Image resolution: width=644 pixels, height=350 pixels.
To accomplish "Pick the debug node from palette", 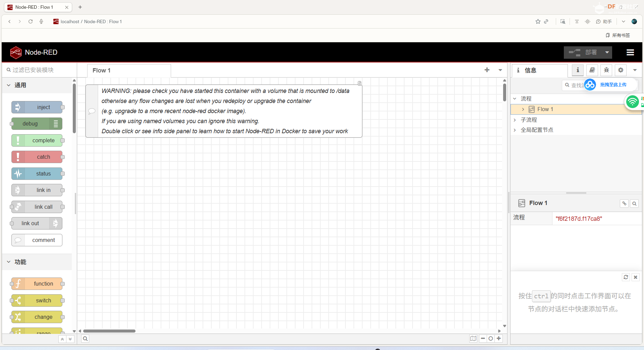I will 37,124.
